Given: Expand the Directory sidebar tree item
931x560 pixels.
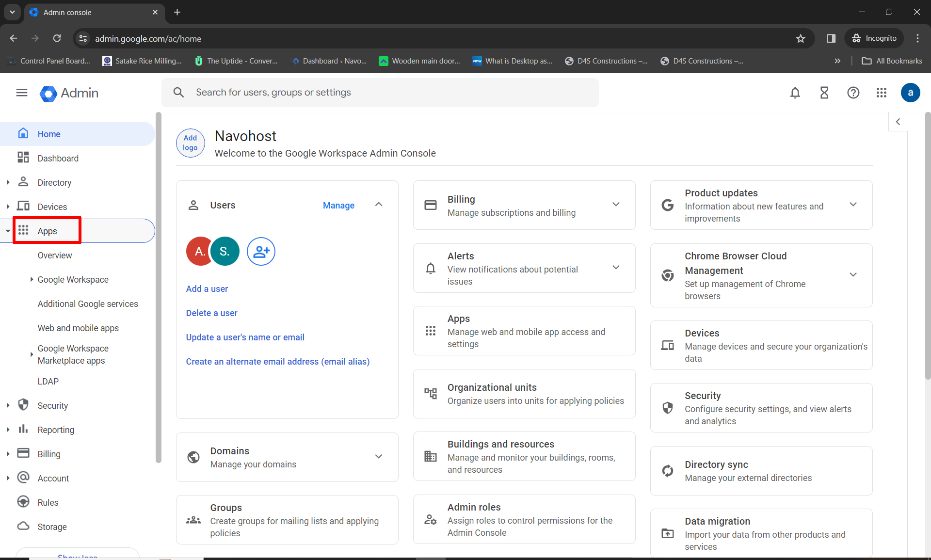Looking at the screenshot, I should coord(8,182).
